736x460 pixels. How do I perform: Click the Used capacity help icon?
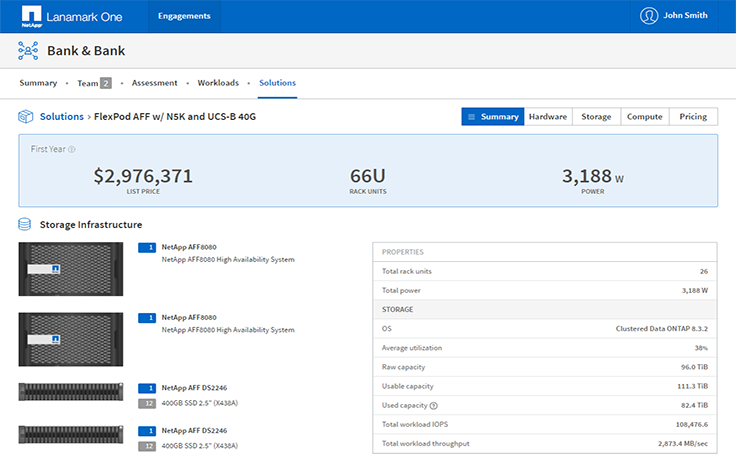pyautogui.click(x=433, y=405)
